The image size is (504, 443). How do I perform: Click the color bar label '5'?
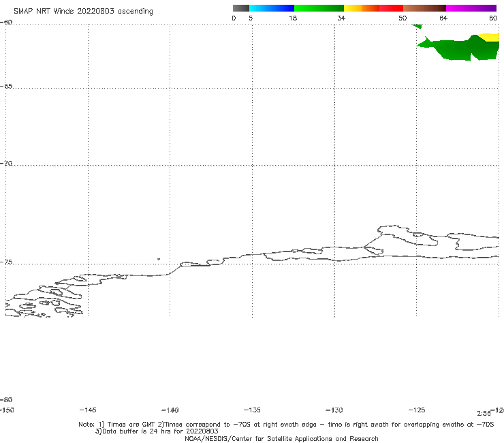point(251,18)
